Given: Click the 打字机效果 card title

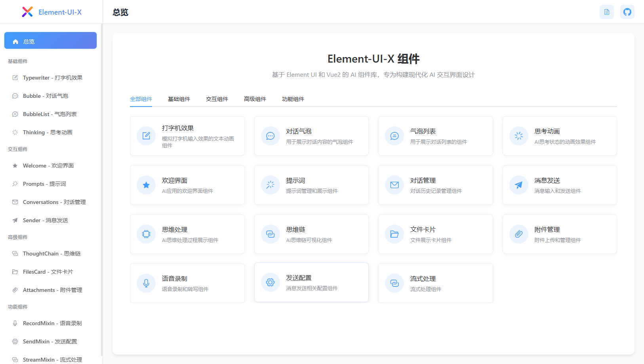Looking at the screenshot, I should pos(178,128).
